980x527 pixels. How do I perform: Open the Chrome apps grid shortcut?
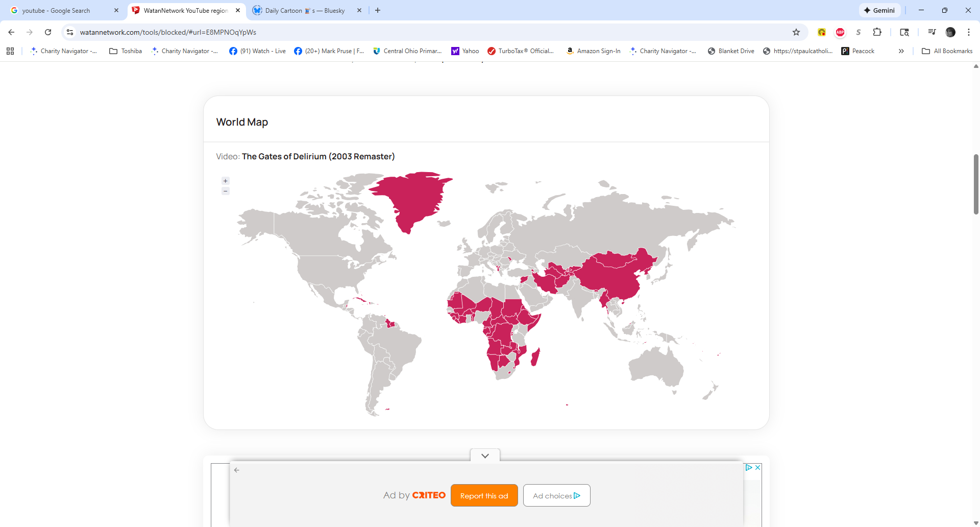click(10, 51)
